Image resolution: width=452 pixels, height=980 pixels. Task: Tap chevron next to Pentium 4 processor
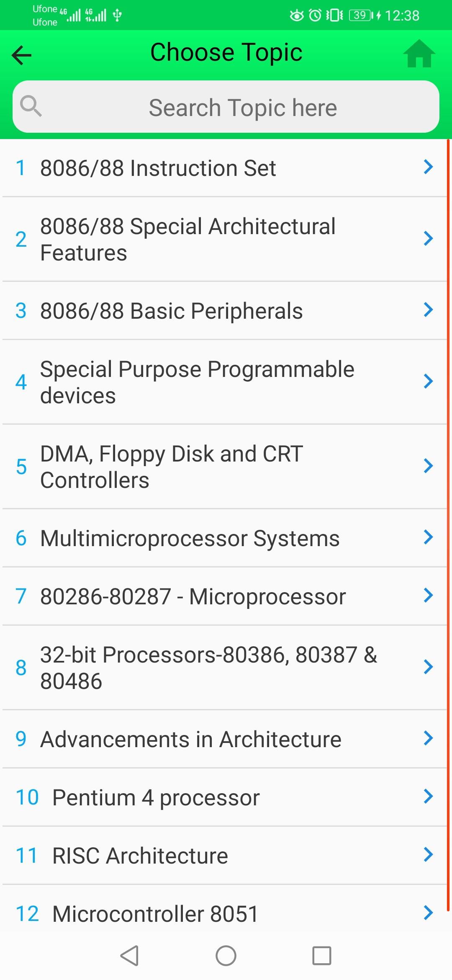tap(428, 796)
